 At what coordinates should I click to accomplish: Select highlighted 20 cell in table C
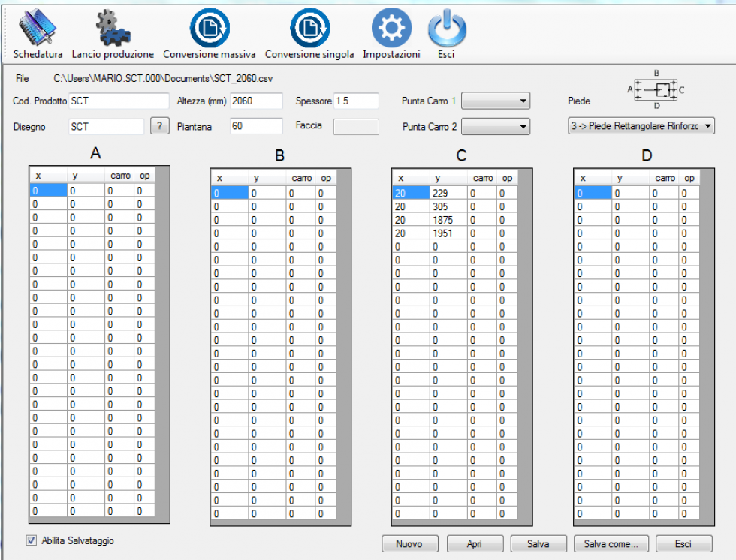(411, 193)
